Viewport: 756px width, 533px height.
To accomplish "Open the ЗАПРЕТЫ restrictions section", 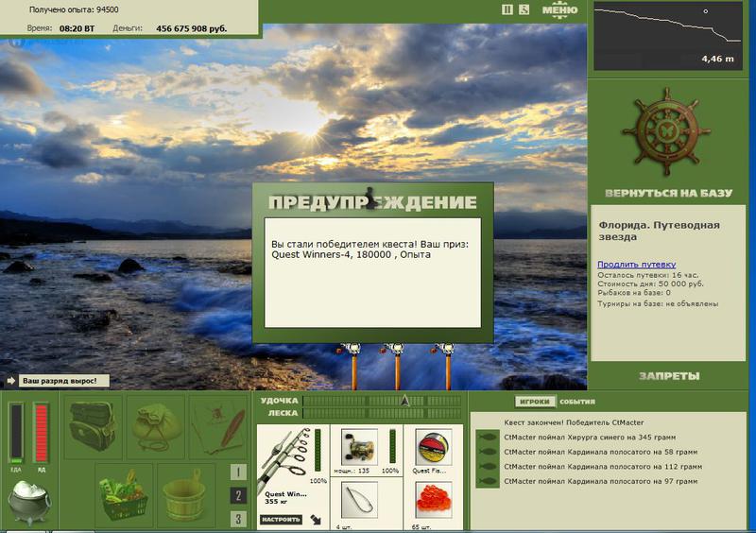I will (669, 376).
